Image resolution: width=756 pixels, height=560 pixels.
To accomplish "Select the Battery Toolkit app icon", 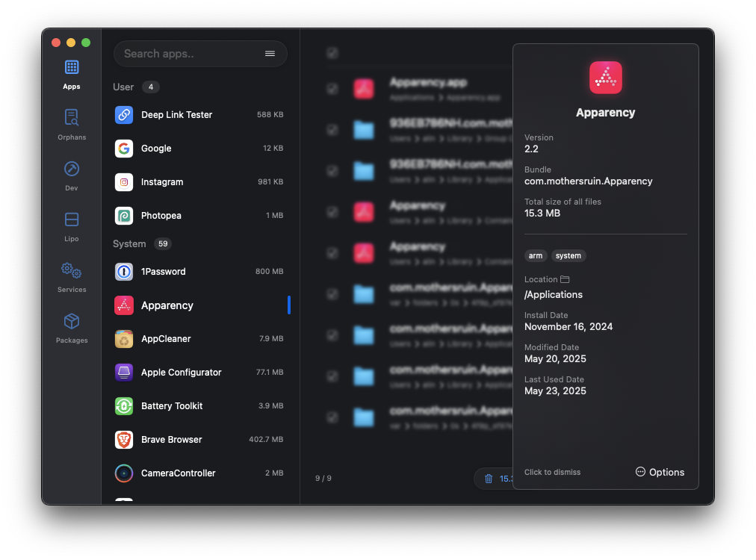I will (x=124, y=406).
